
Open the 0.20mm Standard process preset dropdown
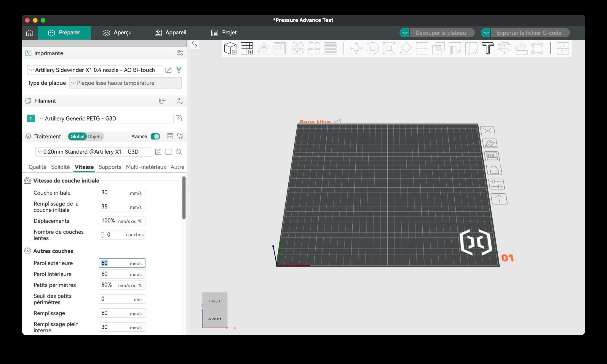pyautogui.click(x=93, y=152)
